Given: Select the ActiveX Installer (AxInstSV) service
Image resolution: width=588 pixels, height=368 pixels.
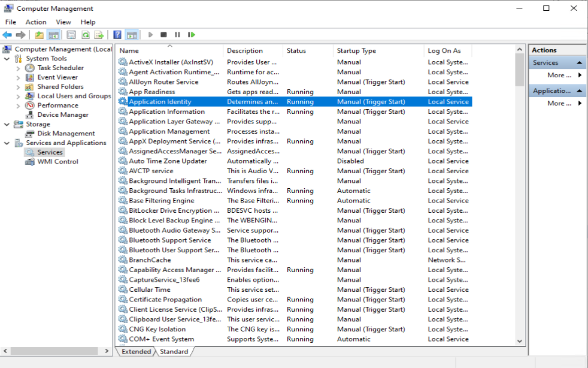Looking at the screenshot, I should [x=171, y=62].
